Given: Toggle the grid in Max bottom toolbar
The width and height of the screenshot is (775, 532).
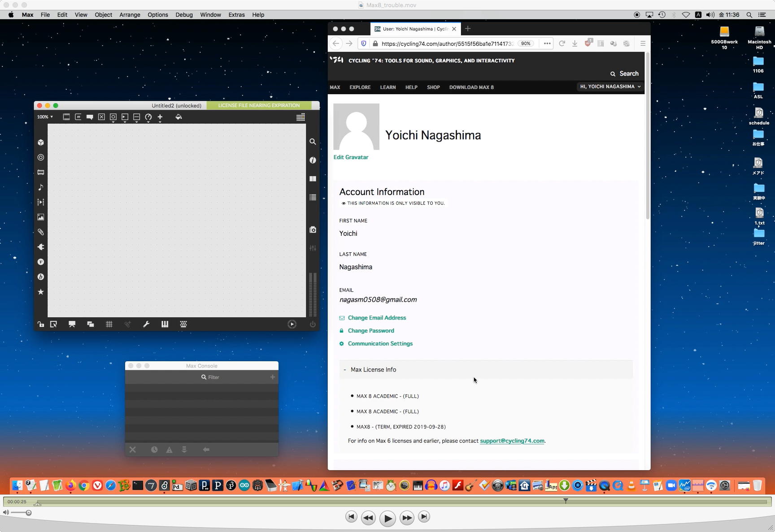Looking at the screenshot, I should (109, 324).
